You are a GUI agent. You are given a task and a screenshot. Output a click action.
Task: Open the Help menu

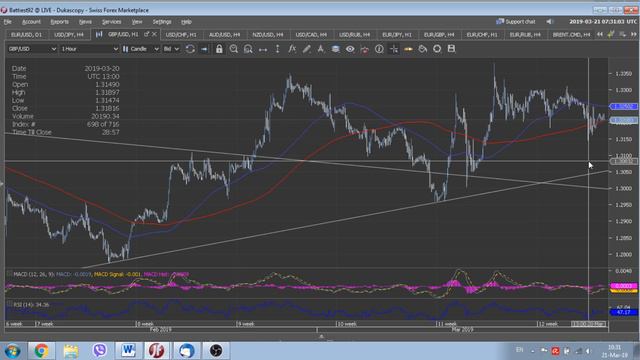tap(186, 22)
